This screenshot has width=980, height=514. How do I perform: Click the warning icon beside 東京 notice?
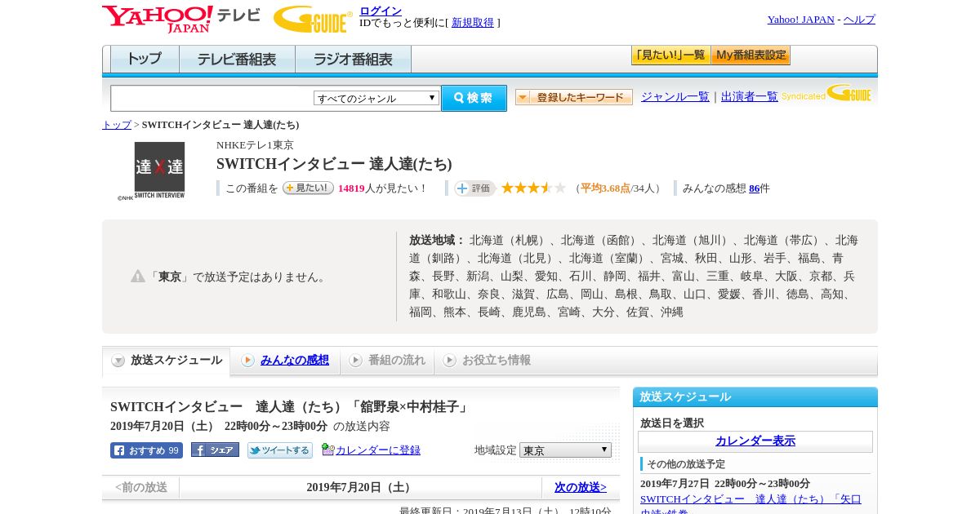coord(138,276)
